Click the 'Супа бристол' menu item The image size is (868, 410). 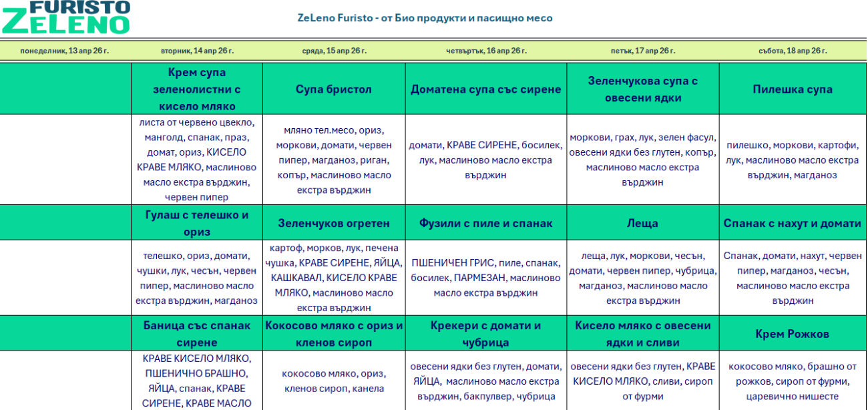(x=334, y=87)
